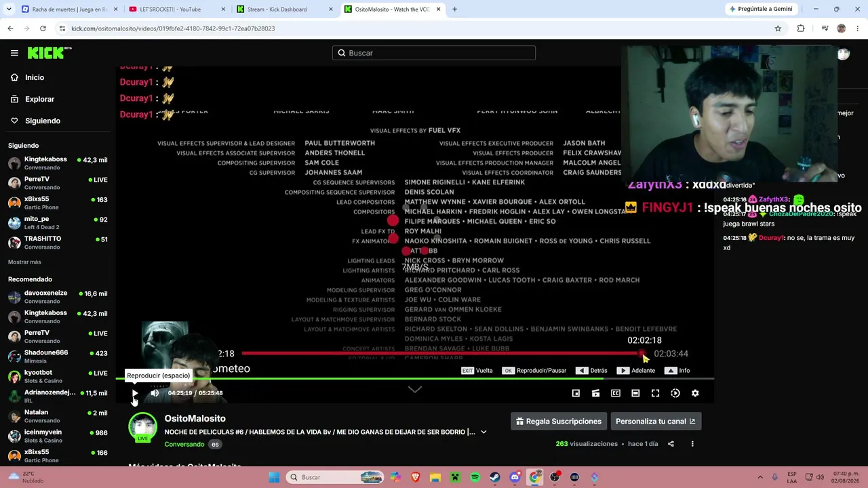This screenshot has height=488, width=868.
Task: Click the address bar URL
Action: (x=173, y=28)
